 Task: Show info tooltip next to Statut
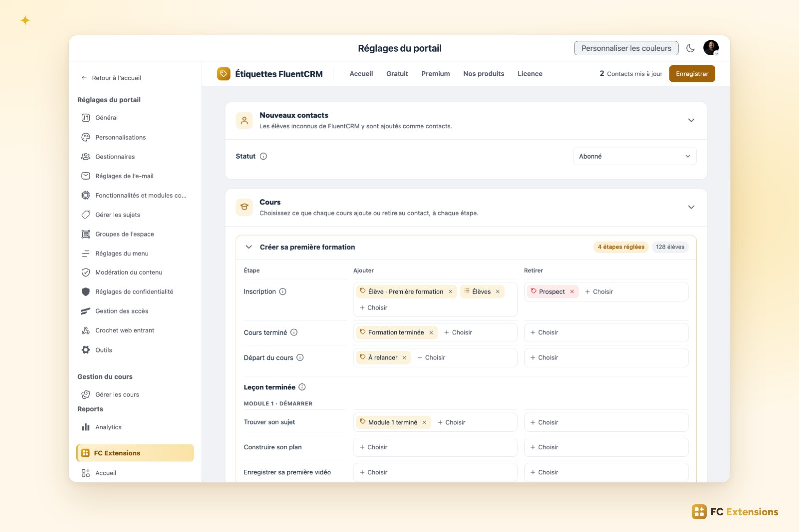[x=263, y=156]
